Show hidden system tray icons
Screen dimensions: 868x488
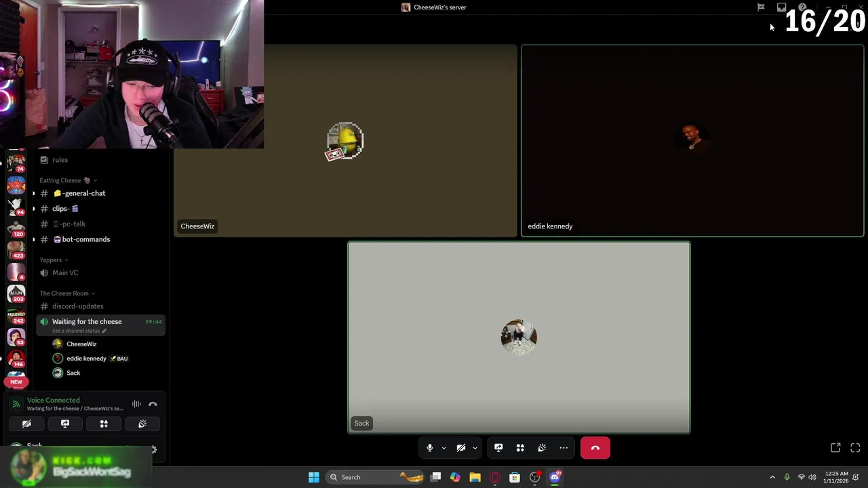point(772,477)
